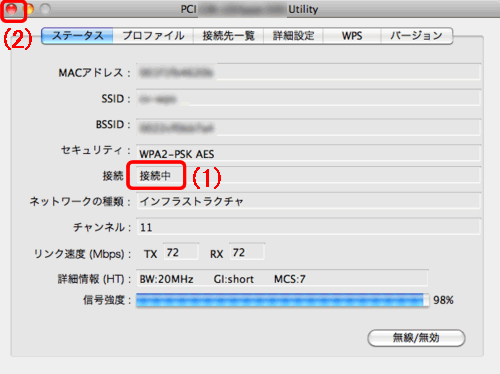The width and height of the screenshot is (500, 374).
Task: Click the gray zoom window button
Action: (x=45, y=9)
